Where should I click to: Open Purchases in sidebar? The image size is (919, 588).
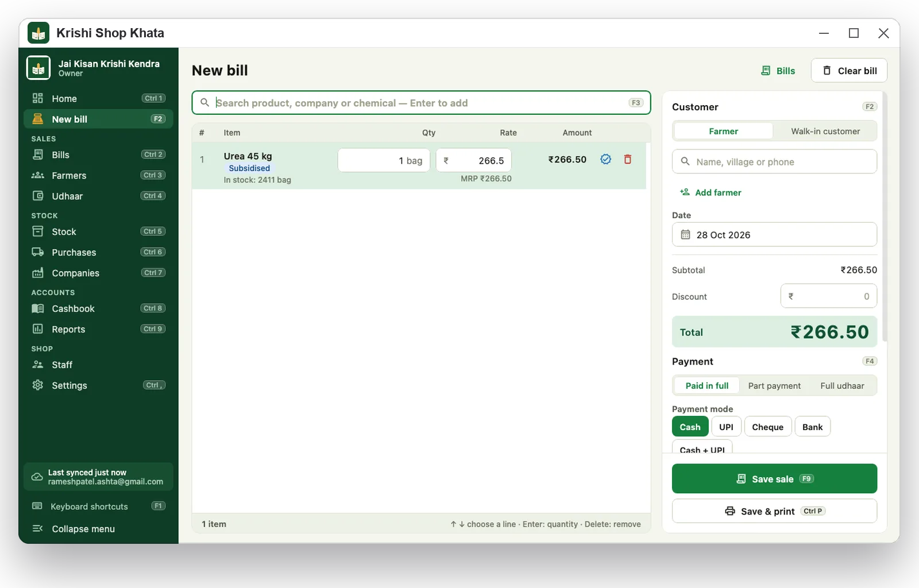pos(98,253)
